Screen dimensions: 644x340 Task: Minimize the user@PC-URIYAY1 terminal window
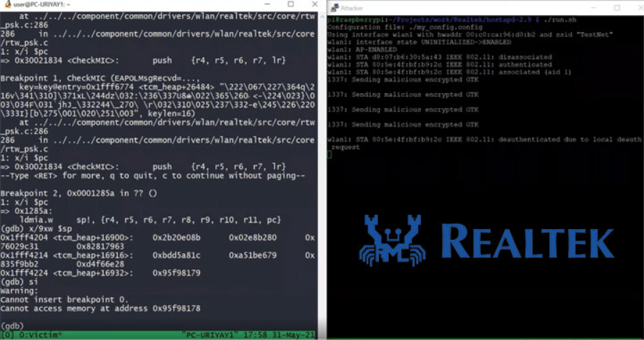pyautogui.click(x=267, y=4)
